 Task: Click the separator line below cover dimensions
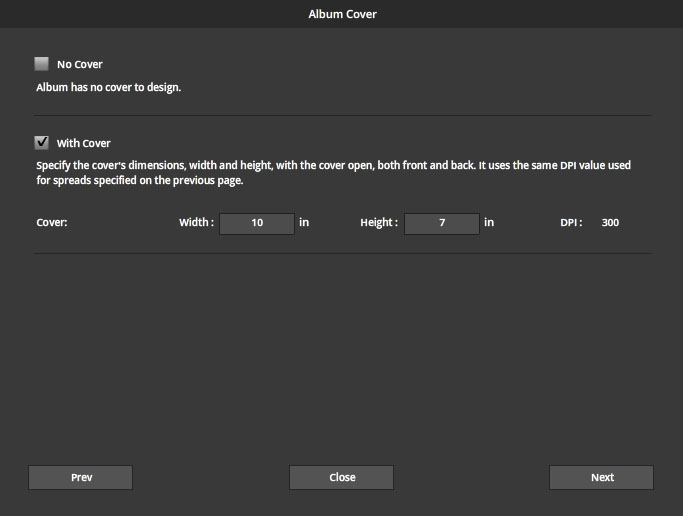(343, 253)
